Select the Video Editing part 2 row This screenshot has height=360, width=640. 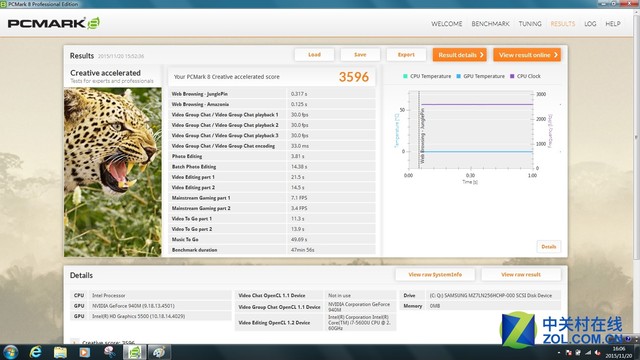[x=272, y=187]
